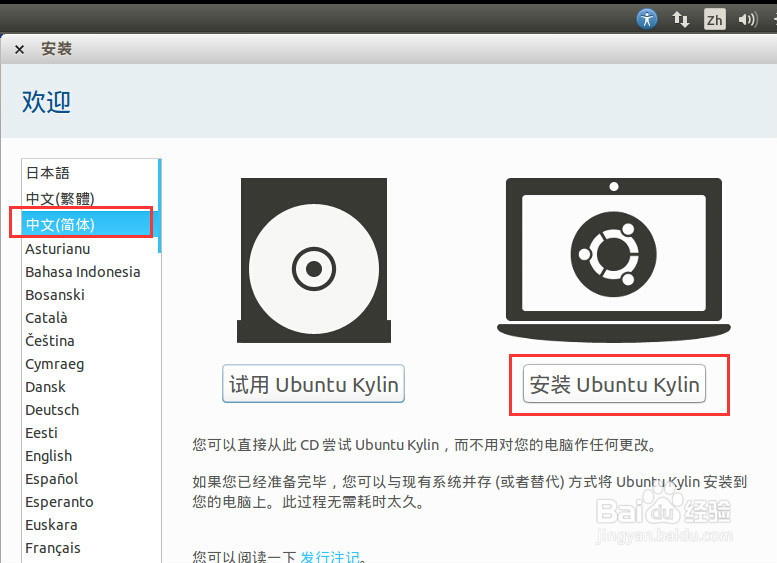Select Cymraeg language
This screenshot has height=563, width=777.
90,364
